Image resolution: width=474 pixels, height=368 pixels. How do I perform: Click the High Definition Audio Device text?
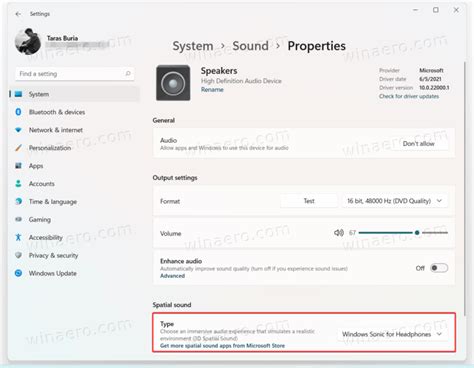pyautogui.click(x=241, y=81)
